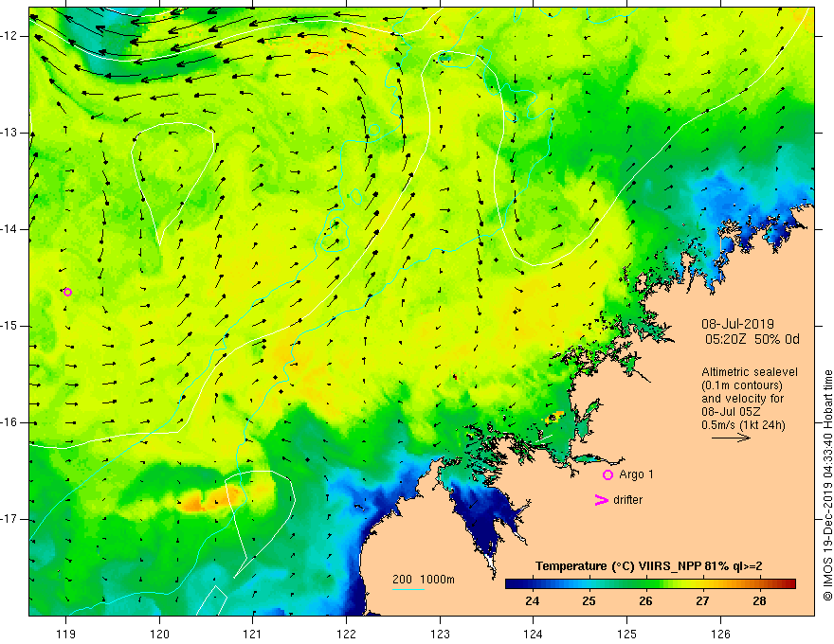Click the 'Temperature (°C) VIIRS_NPP 81% ql>=2' title
This screenshot has width=834, height=644.
tap(648, 566)
